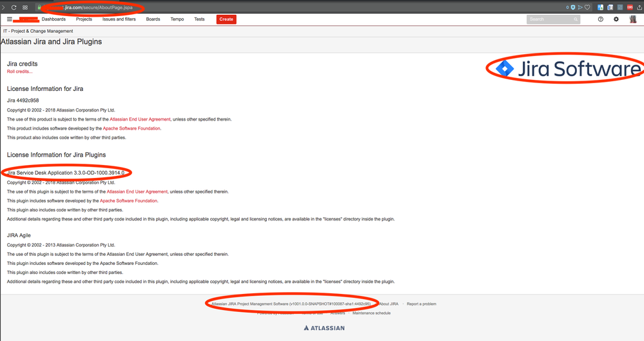Open the Tests menu
Image resolution: width=644 pixels, height=341 pixels.
(x=199, y=19)
